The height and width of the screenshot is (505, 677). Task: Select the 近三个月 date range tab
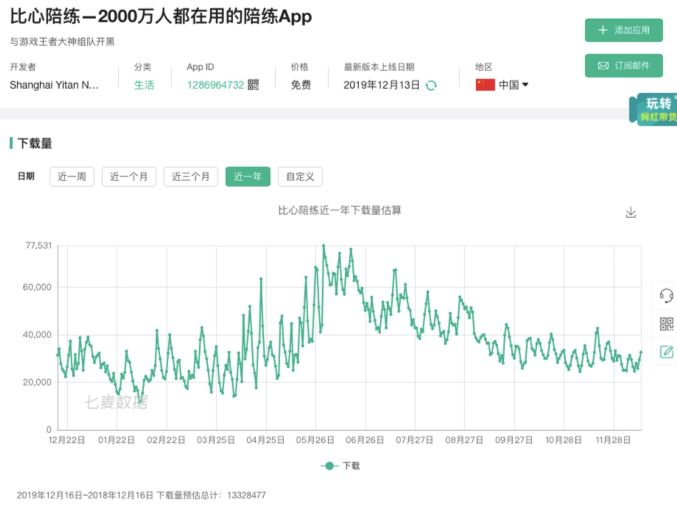[x=190, y=177]
